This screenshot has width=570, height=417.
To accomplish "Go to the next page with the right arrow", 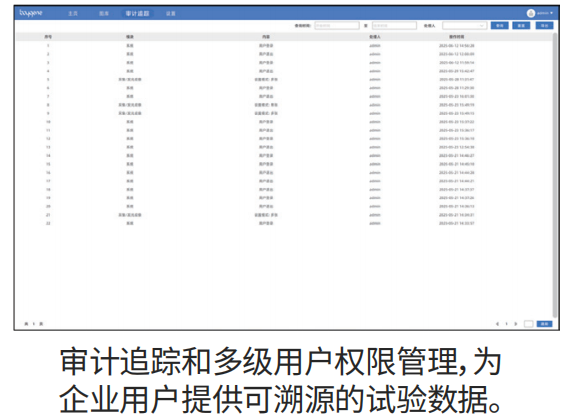I will [x=515, y=324].
